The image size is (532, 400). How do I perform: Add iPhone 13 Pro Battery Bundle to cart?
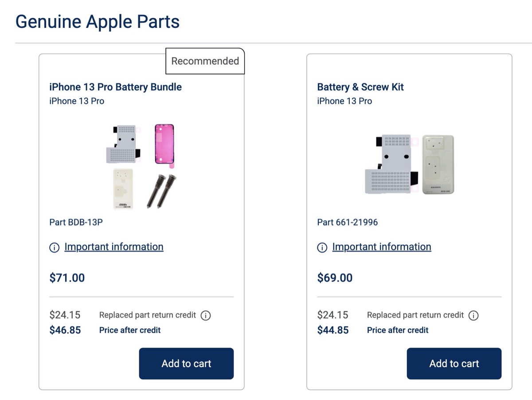pyautogui.click(x=186, y=364)
